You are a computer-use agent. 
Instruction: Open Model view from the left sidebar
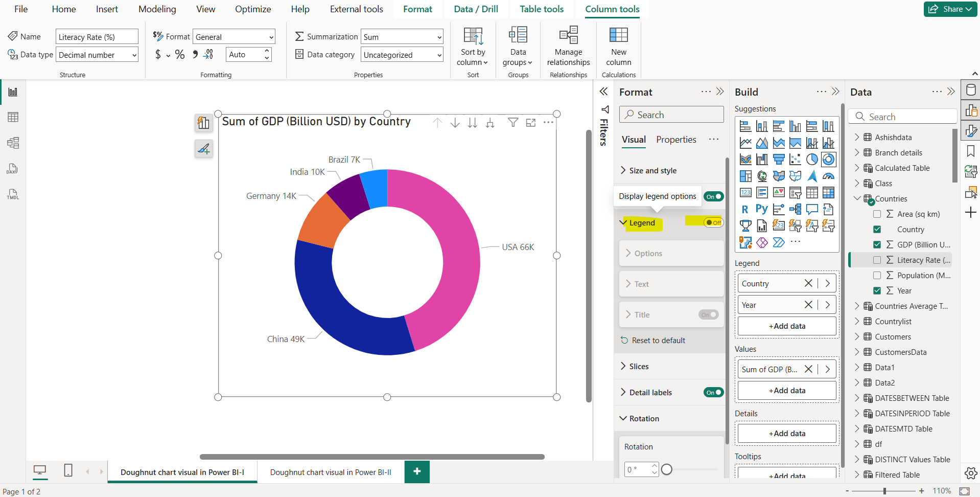click(12, 143)
